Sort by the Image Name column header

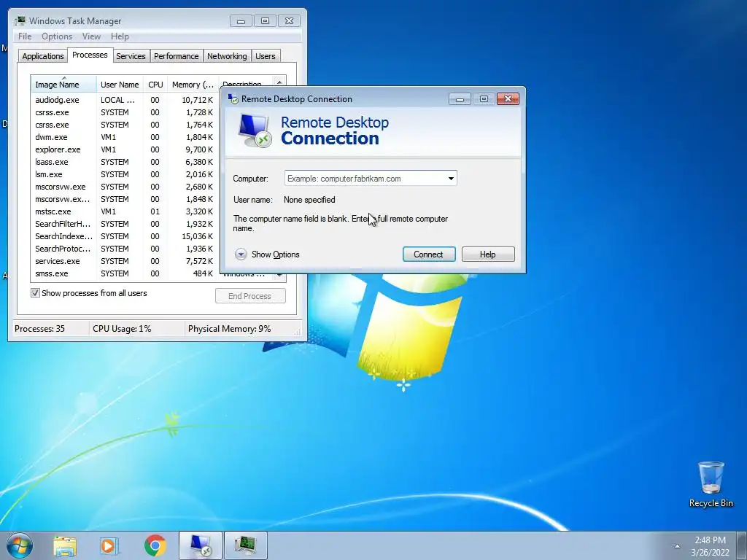[x=64, y=85]
